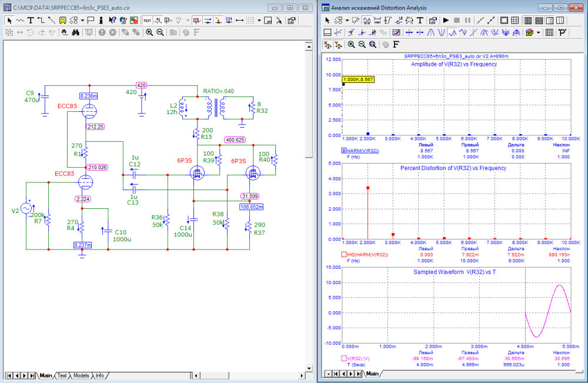588x383 pixels.
Task: Open the Info tab
Action: coord(100,375)
